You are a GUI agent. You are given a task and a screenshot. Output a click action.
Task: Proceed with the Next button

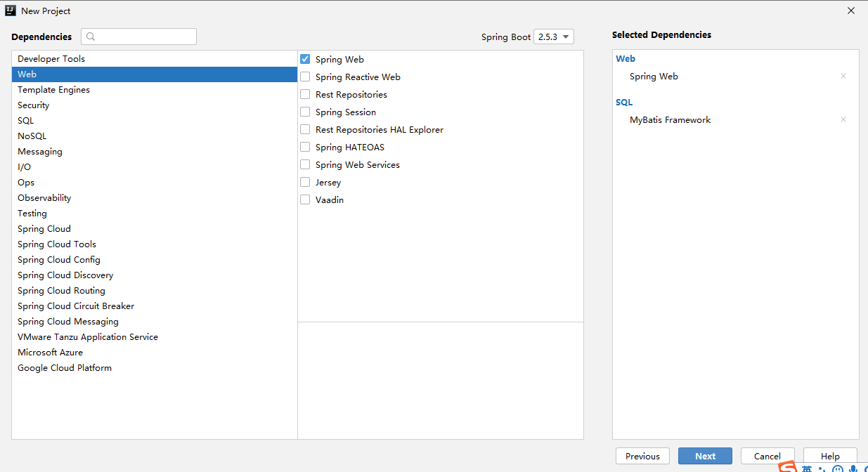click(x=705, y=456)
